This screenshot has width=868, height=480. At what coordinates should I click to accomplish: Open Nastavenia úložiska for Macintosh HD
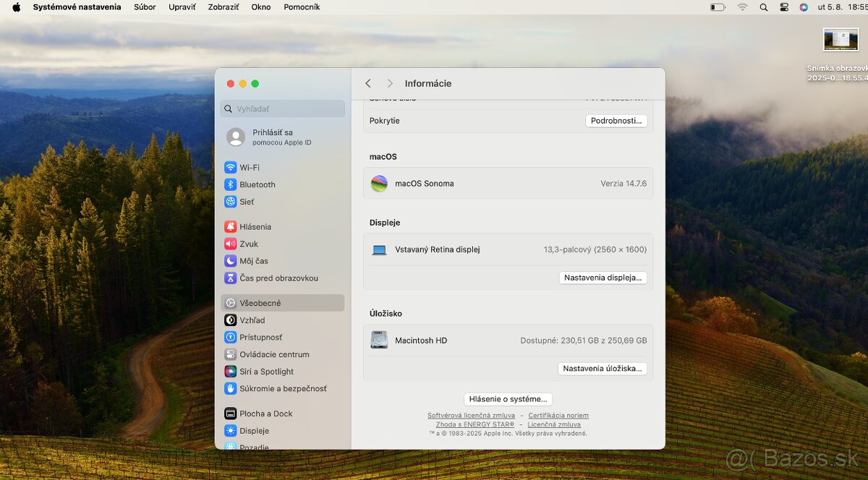pos(603,369)
